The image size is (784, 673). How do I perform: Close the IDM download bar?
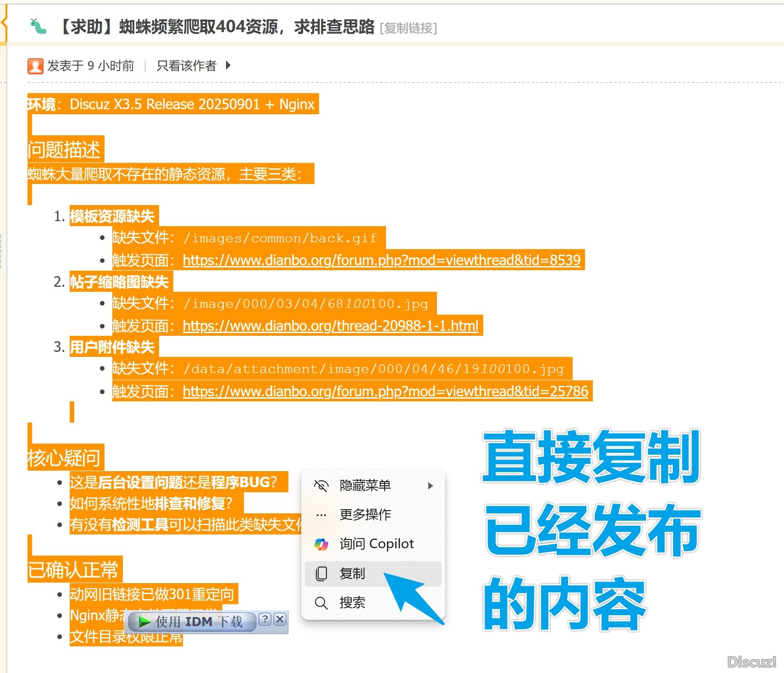point(280,620)
